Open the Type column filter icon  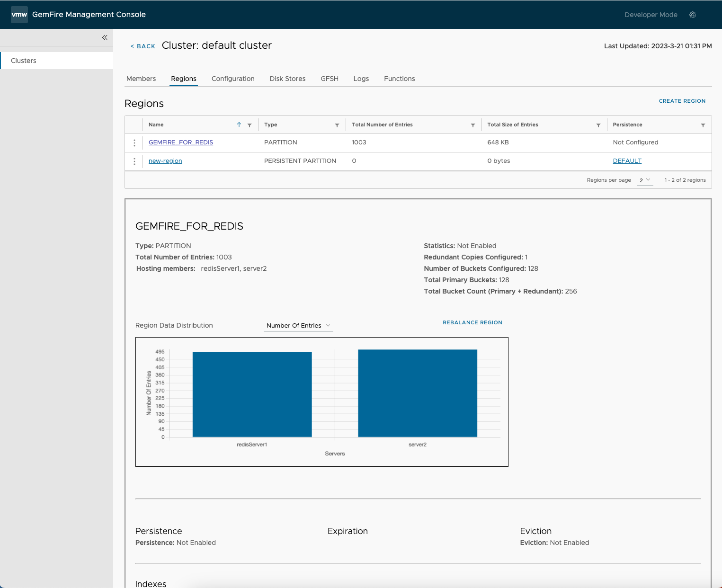(337, 125)
